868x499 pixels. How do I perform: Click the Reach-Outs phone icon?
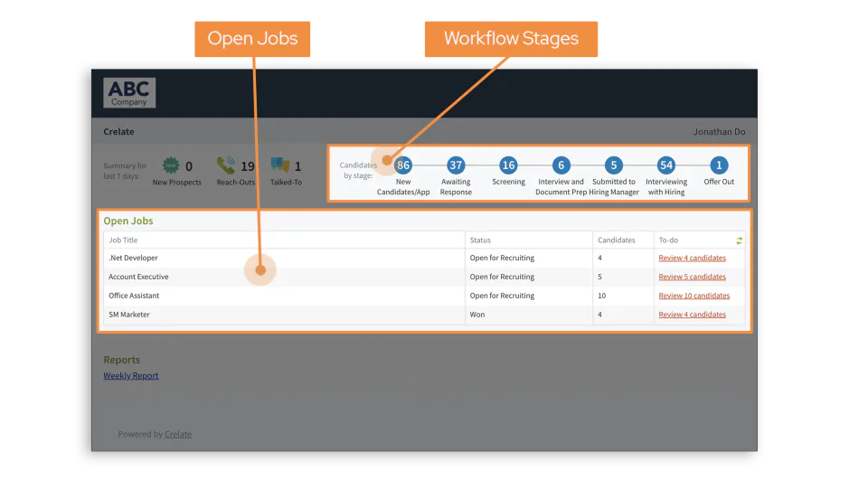click(226, 165)
